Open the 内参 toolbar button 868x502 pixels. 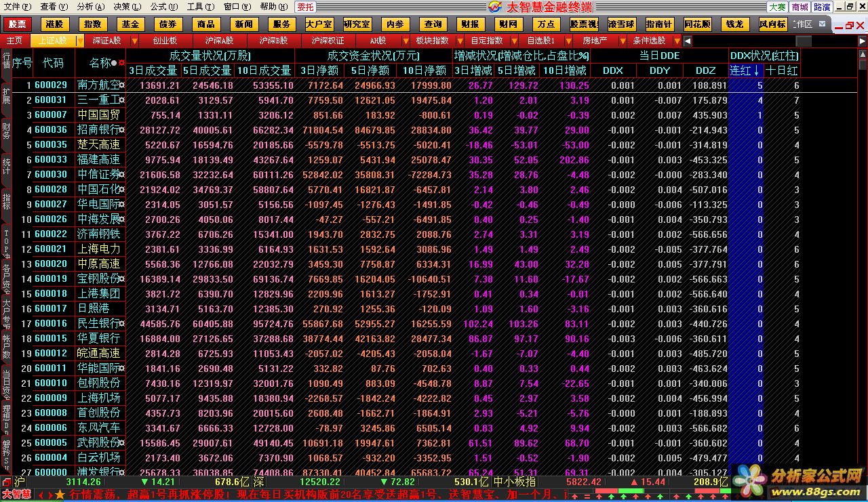(395, 24)
